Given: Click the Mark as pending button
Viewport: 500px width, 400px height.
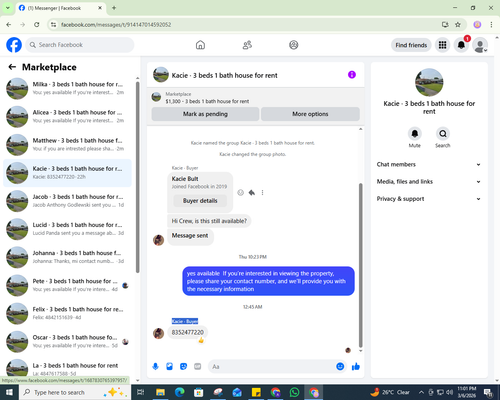Looking at the screenshot, I should click(205, 114).
